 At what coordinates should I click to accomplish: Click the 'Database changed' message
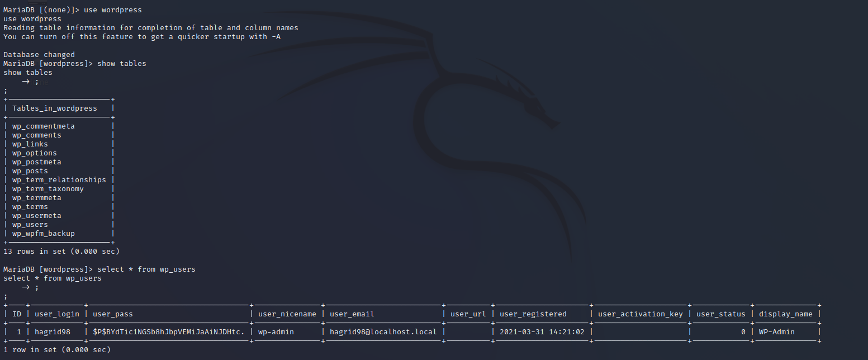[x=39, y=55]
